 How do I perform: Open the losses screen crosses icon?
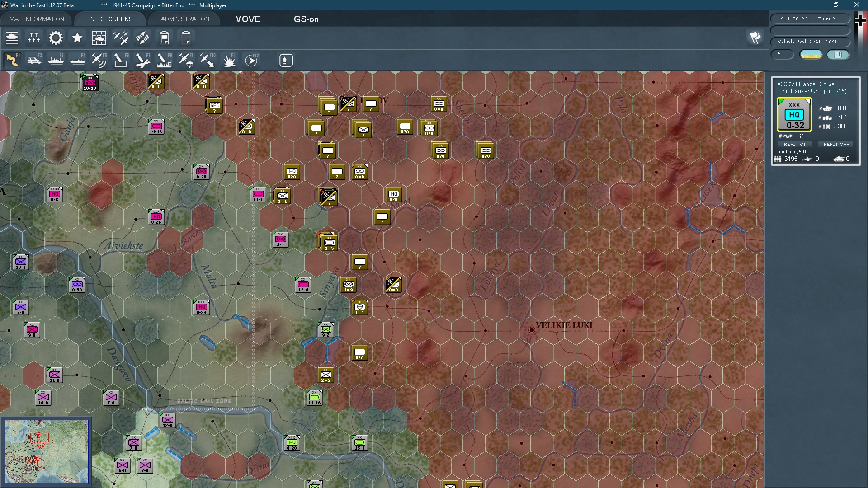34,38
